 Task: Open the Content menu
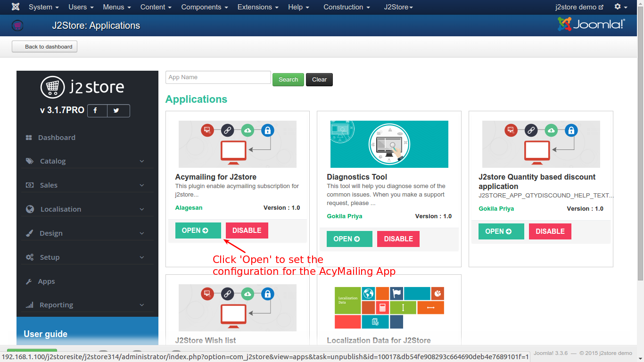156,7
